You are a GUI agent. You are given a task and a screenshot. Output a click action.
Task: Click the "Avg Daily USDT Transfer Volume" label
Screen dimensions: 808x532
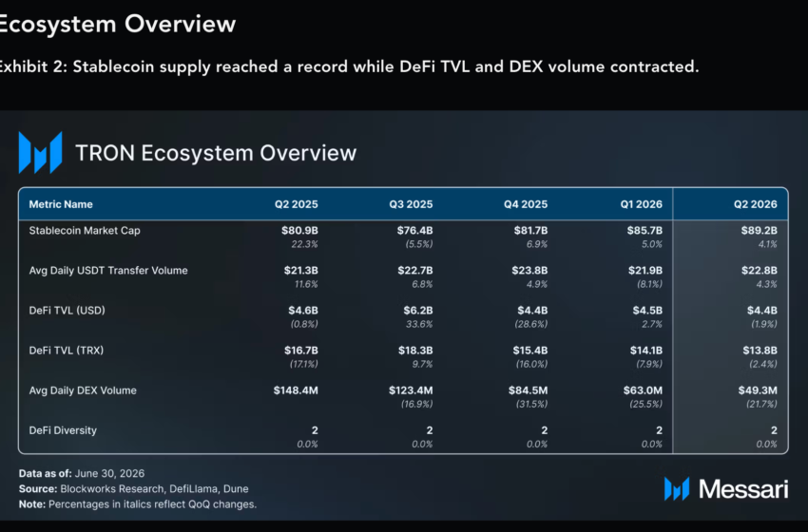click(x=108, y=271)
